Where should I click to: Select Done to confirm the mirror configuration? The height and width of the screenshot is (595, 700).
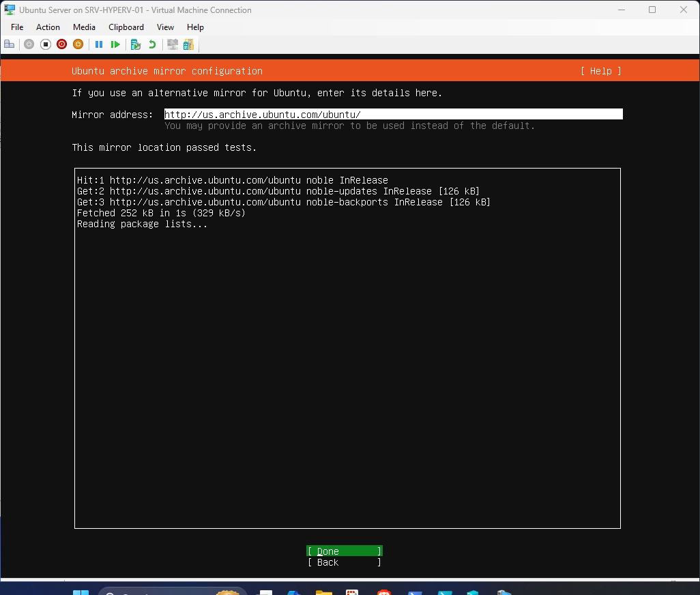pos(344,551)
